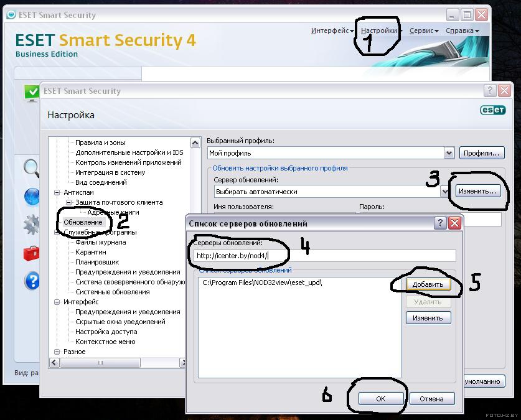Image resolution: width=521 pixels, height=420 pixels.
Task: Open the Настройки menu
Action: pyautogui.click(x=382, y=30)
